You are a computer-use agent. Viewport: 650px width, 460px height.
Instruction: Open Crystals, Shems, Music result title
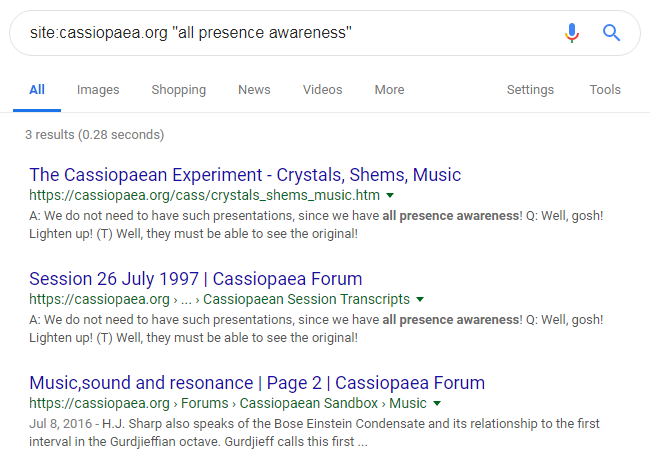coord(245,174)
